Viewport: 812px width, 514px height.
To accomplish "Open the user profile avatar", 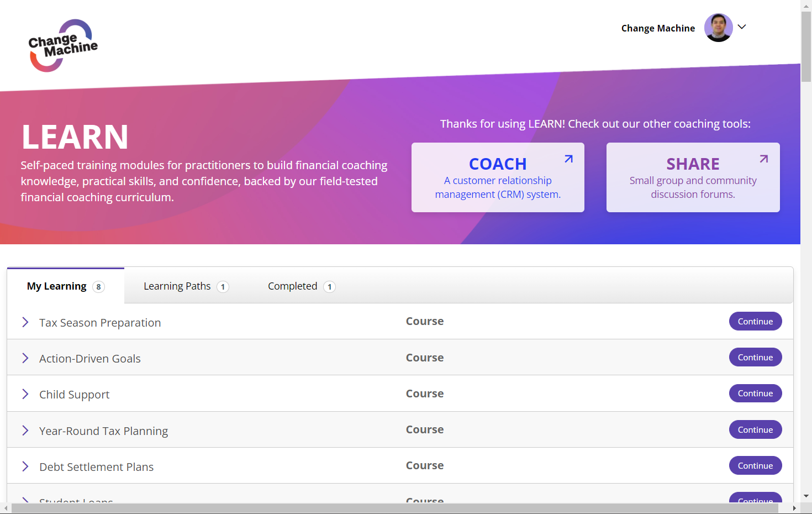I will click(x=718, y=28).
